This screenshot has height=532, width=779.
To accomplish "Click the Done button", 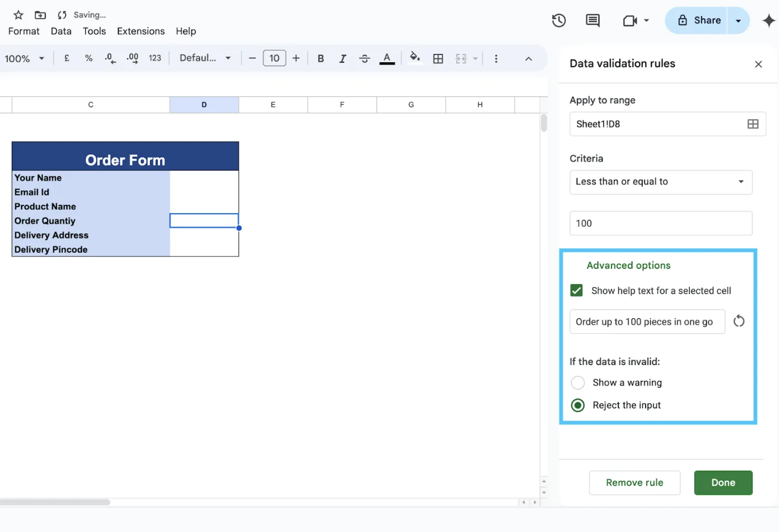I will (x=723, y=482).
